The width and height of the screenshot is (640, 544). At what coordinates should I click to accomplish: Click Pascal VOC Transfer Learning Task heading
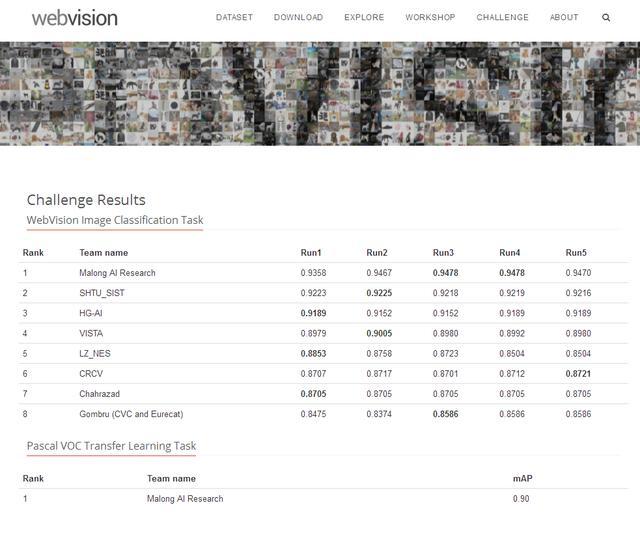pos(111,446)
